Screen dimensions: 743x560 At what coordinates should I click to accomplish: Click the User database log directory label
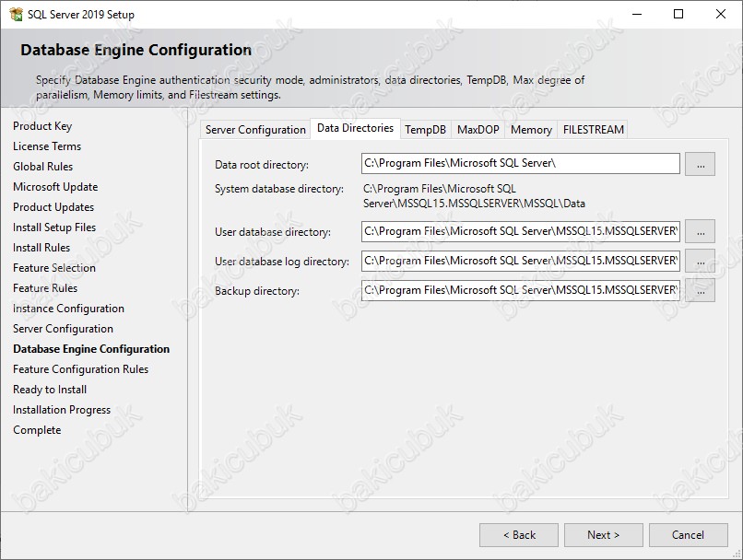click(x=282, y=262)
